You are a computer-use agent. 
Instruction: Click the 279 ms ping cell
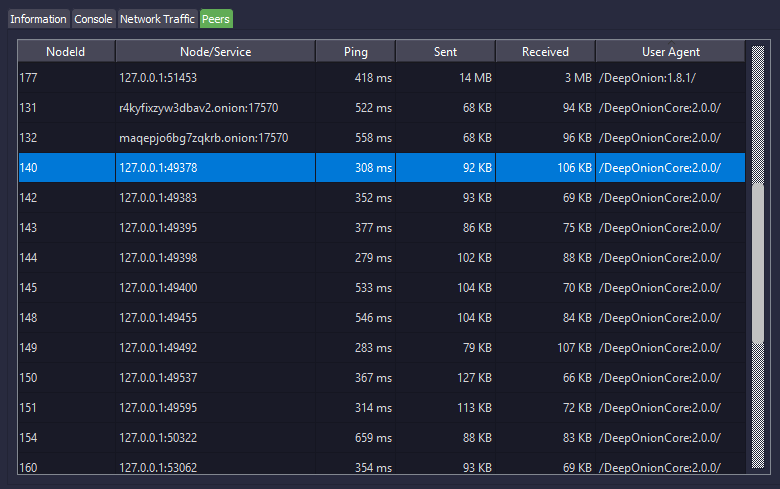(356, 258)
